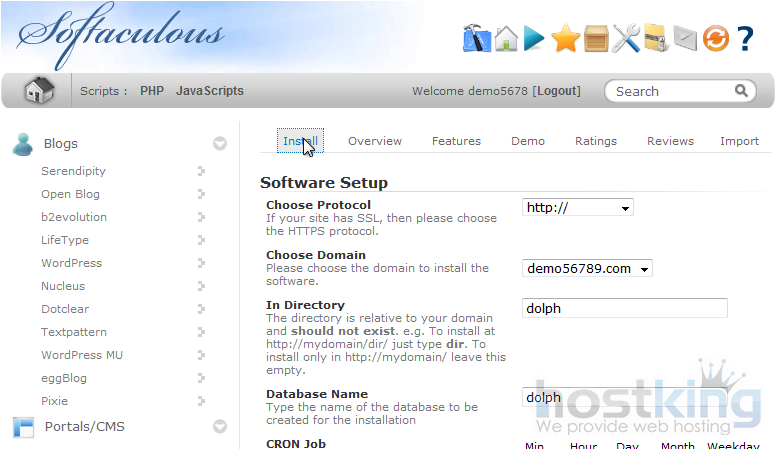Open help with the question mark icon
This screenshot has width=776, height=450.
745,39
